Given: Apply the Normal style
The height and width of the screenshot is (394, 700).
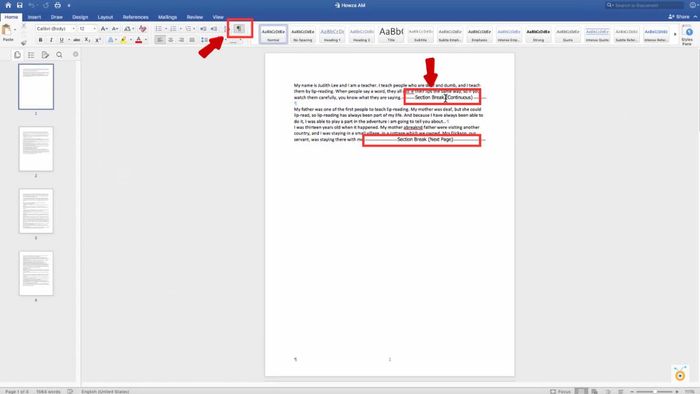Looking at the screenshot, I should (273, 34).
